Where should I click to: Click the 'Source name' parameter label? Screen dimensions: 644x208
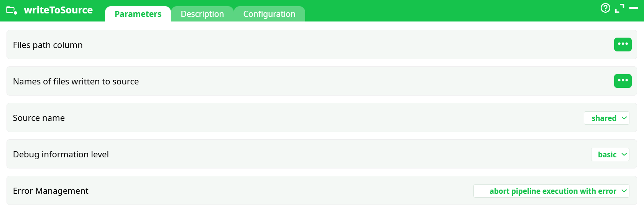pos(39,118)
